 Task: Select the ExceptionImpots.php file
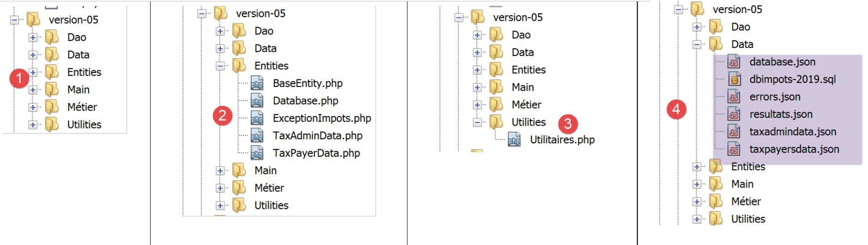322,118
